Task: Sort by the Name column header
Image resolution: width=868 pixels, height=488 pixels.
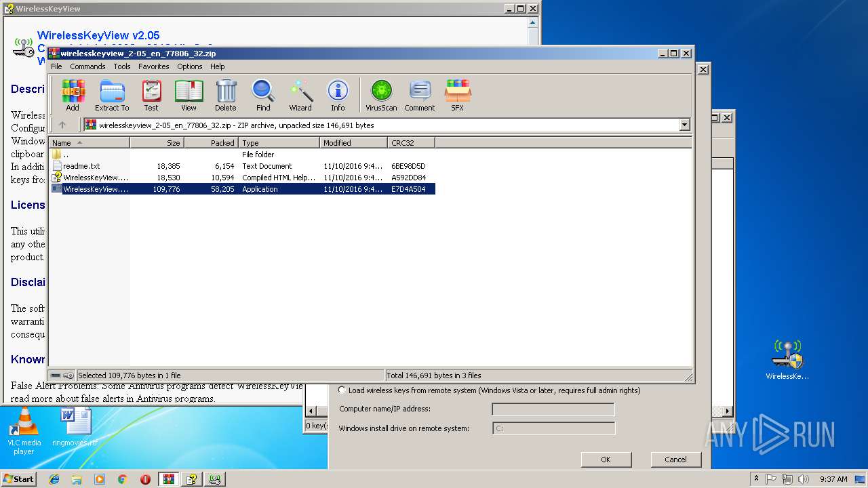Action: pyautogui.click(x=89, y=143)
